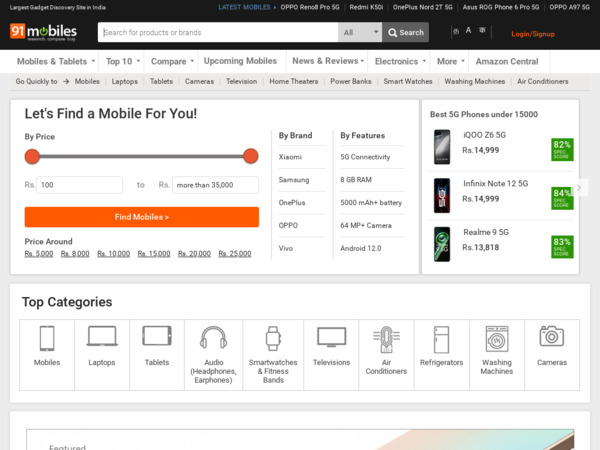
Task: Click the maximum price field
Action: tap(215, 185)
